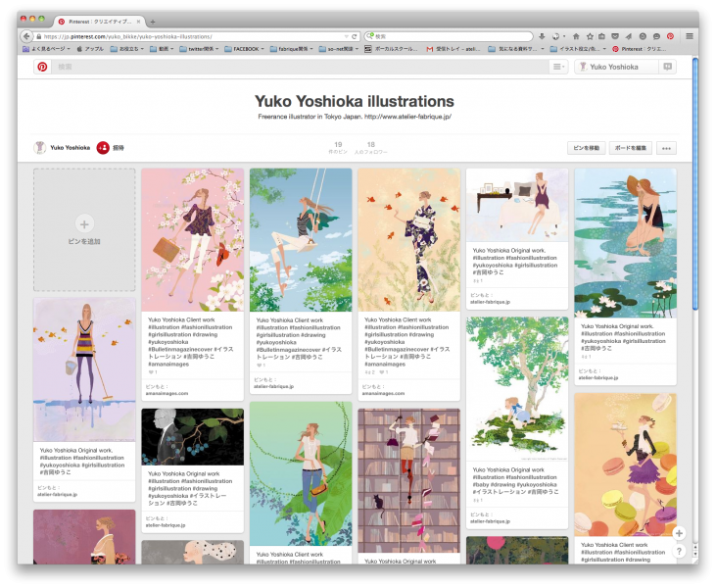Close the Pinterest browser tab
This screenshot has height=588, width=716.
tap(138, 22)
